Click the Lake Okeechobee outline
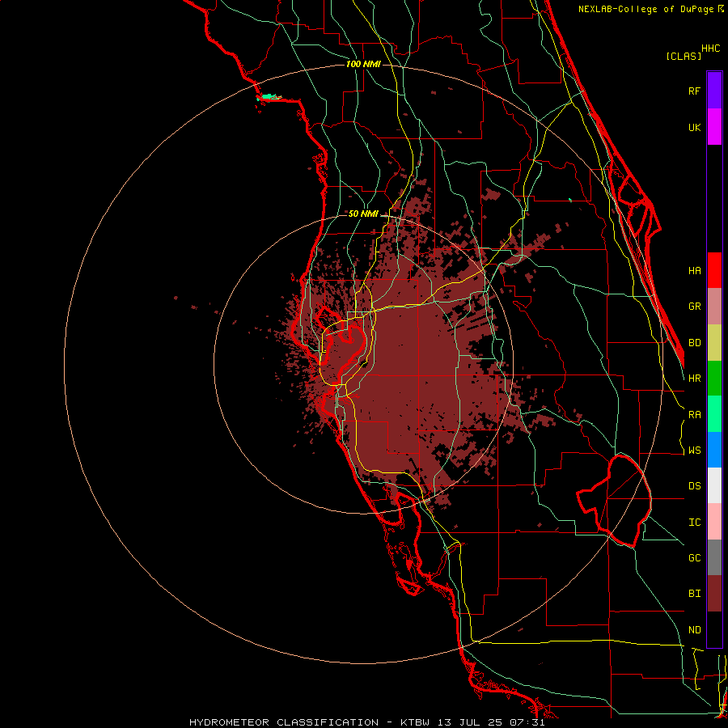The height and width of the screenshot is (728, 728). tap(614, 501)
